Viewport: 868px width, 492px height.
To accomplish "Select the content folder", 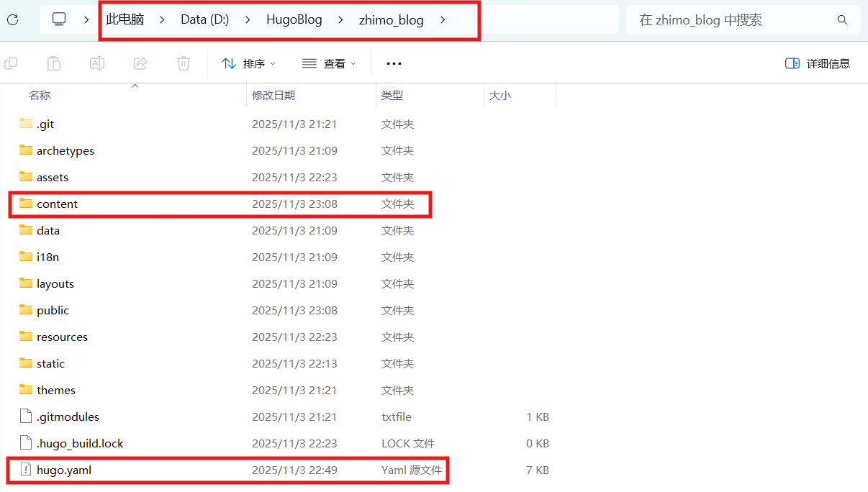I will tap(57, 204).
